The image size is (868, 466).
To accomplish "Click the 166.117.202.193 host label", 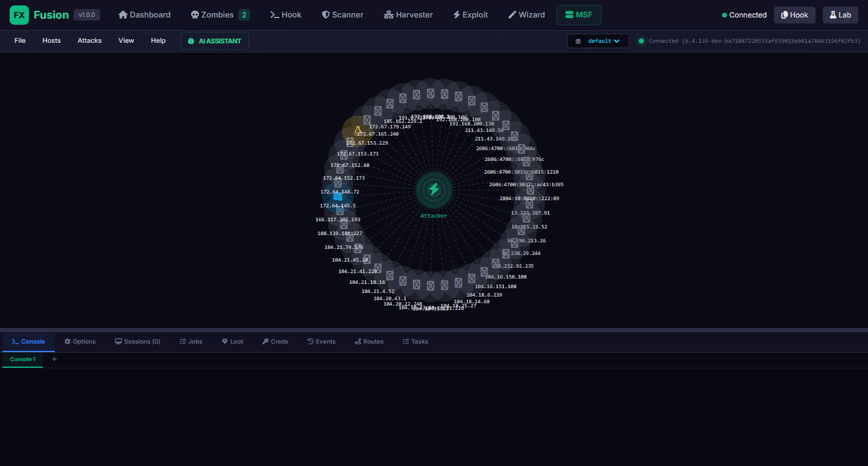I will click(x=338, y=220).
